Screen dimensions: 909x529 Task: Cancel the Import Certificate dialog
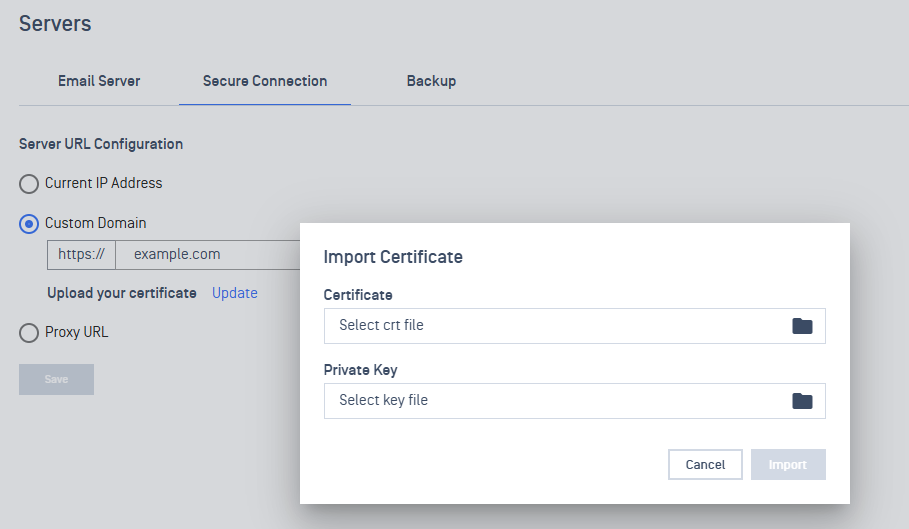point(705,465)
